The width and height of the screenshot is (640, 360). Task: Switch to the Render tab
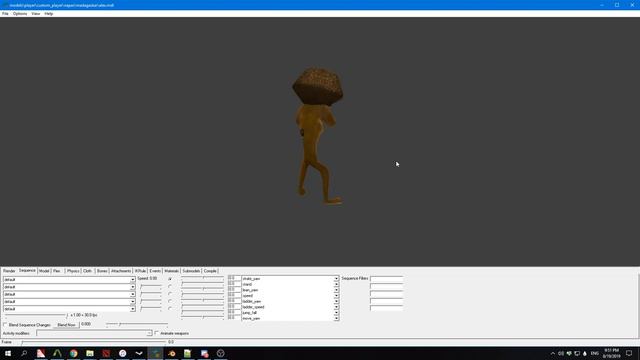(x=9, y=271)
